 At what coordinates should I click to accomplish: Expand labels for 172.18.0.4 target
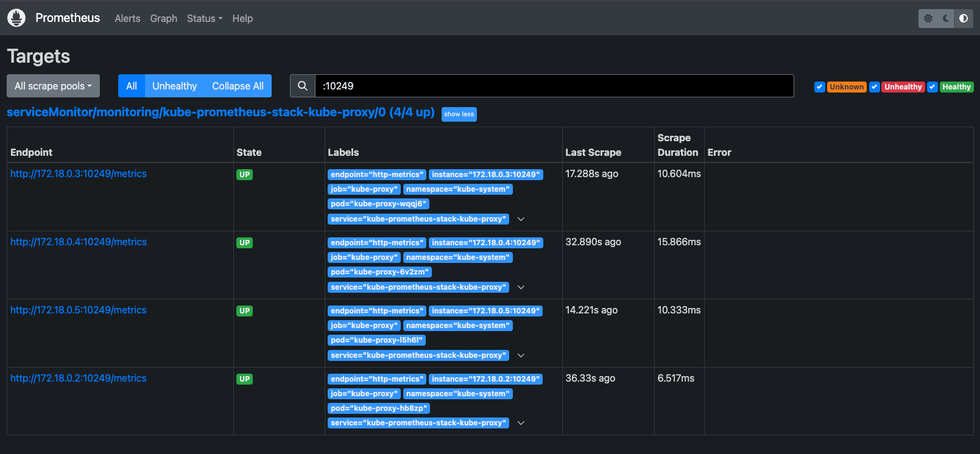point(521,287)
